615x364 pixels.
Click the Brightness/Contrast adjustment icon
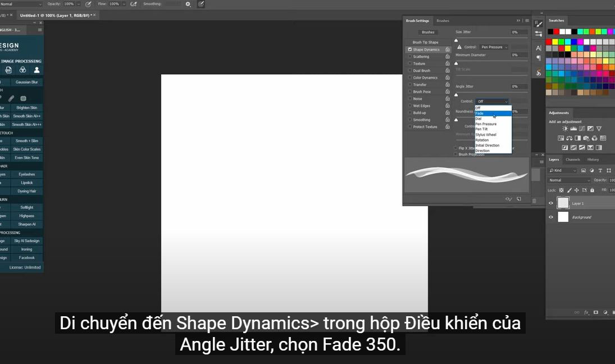[565, 129]
